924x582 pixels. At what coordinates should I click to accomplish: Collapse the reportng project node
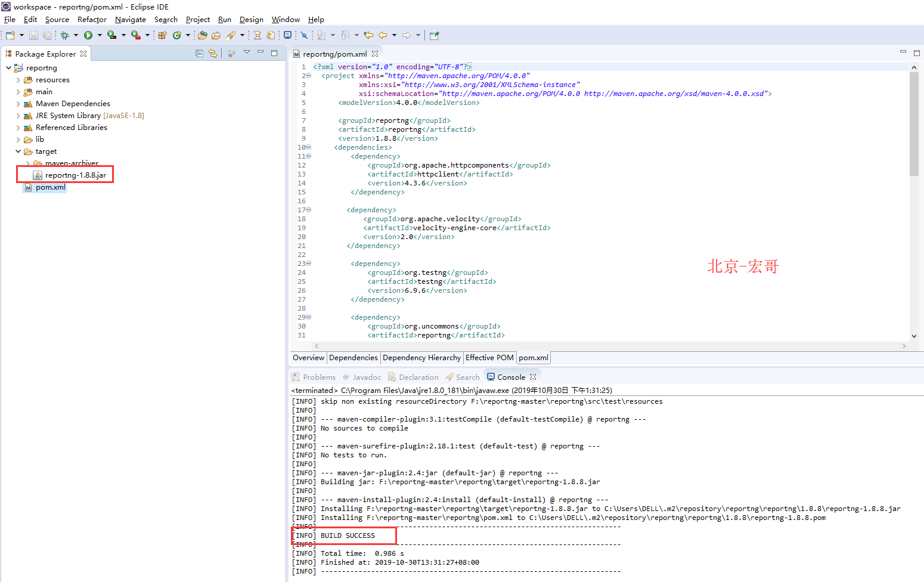tap(8, 68)
